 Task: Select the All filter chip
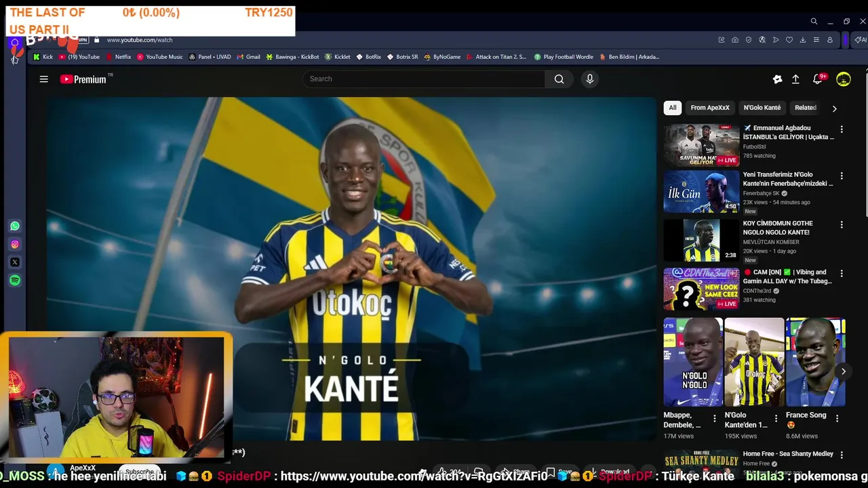point(672,108)
